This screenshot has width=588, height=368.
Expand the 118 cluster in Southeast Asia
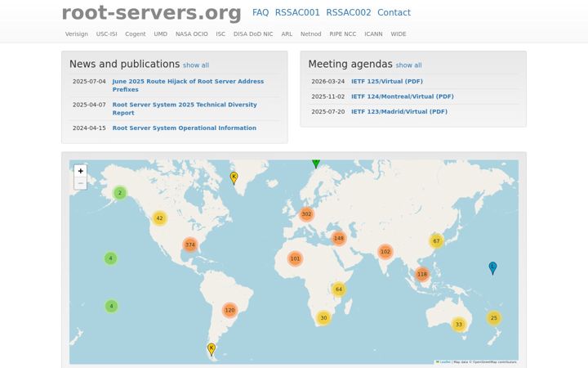tap(422, 274)
